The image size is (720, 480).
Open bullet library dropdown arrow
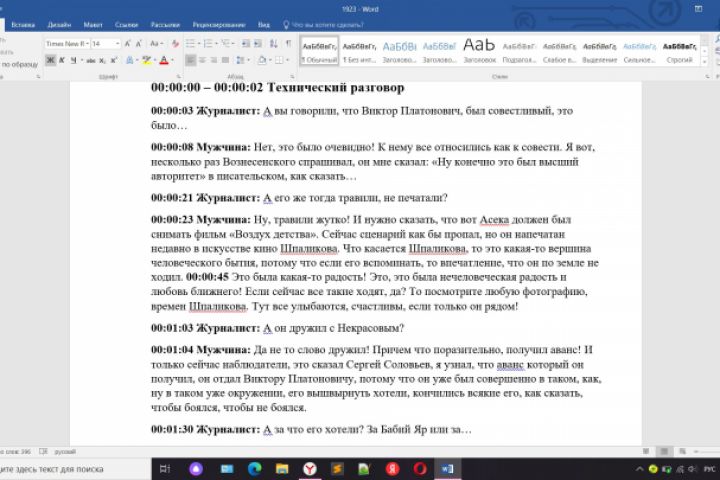198,44
